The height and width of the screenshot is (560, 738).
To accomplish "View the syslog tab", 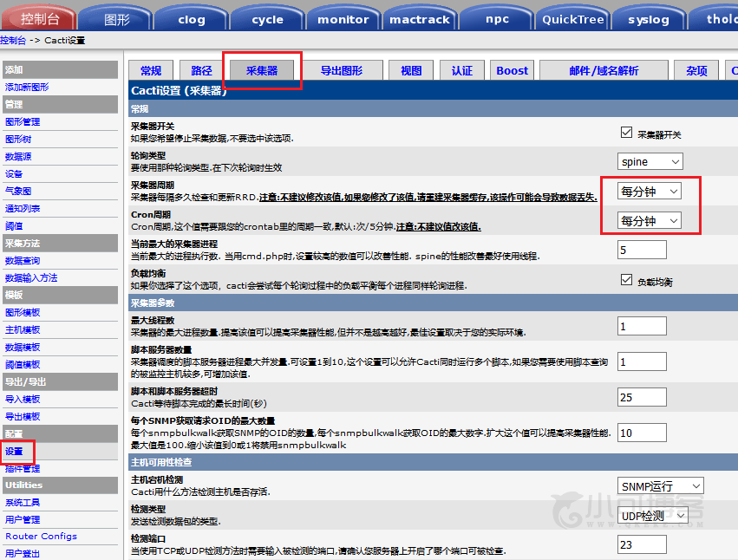I will [x=649, y=19].
